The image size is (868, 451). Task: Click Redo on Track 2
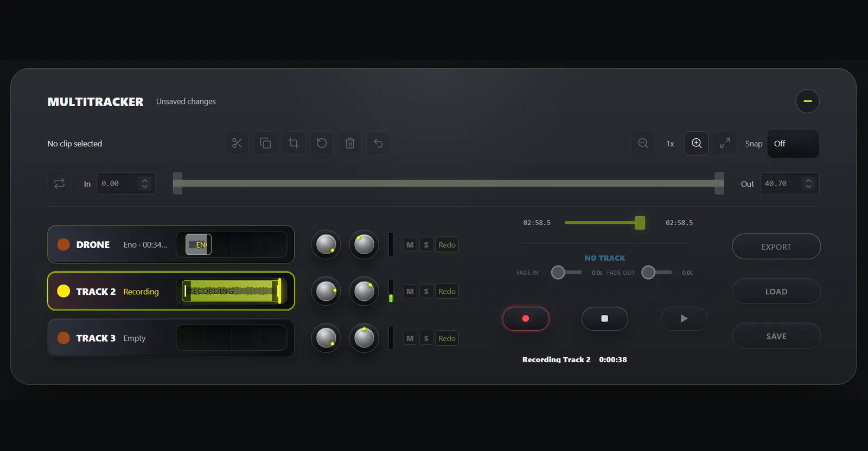447,291
